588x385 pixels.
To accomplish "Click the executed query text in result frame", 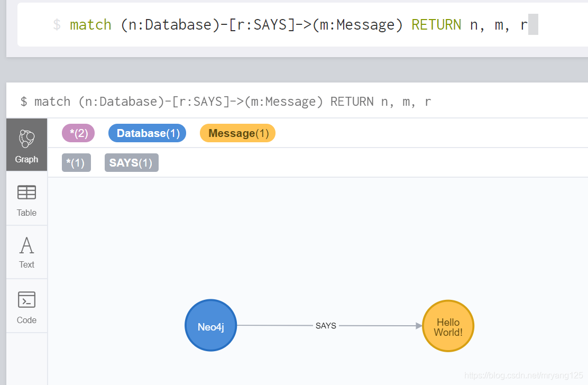I will [226, 102].
